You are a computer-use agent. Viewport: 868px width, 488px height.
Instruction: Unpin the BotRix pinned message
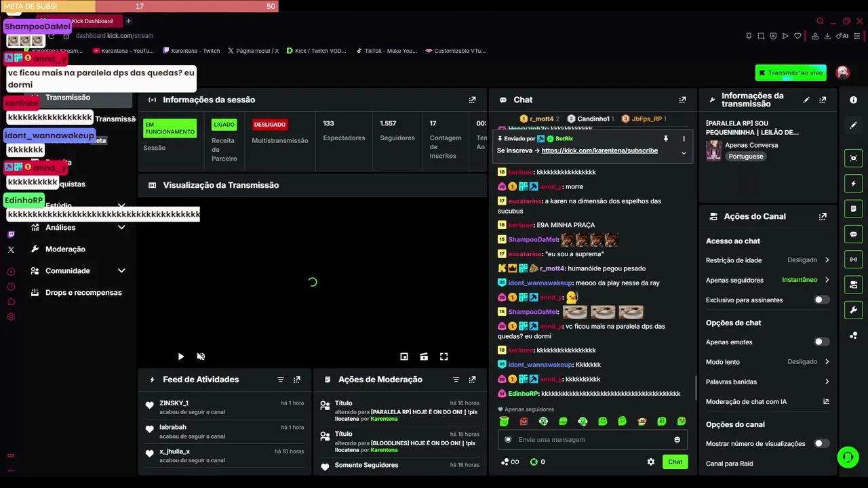tap(666, 139)
